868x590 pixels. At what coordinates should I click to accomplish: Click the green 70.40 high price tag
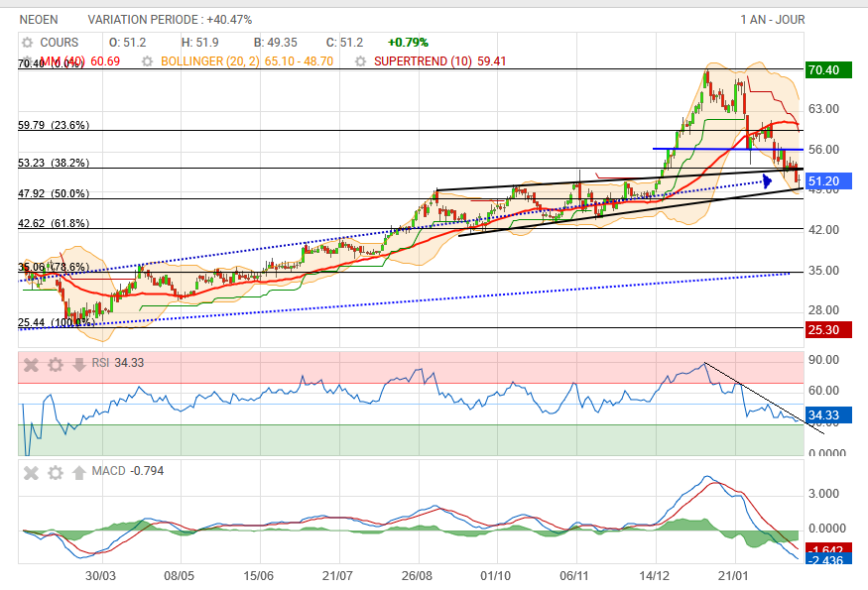(x=828, y=70)
